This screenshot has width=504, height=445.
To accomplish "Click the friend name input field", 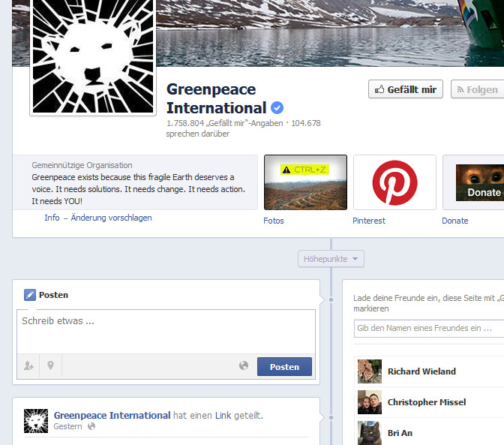I will pyautogui.click(x=429, y=328).
